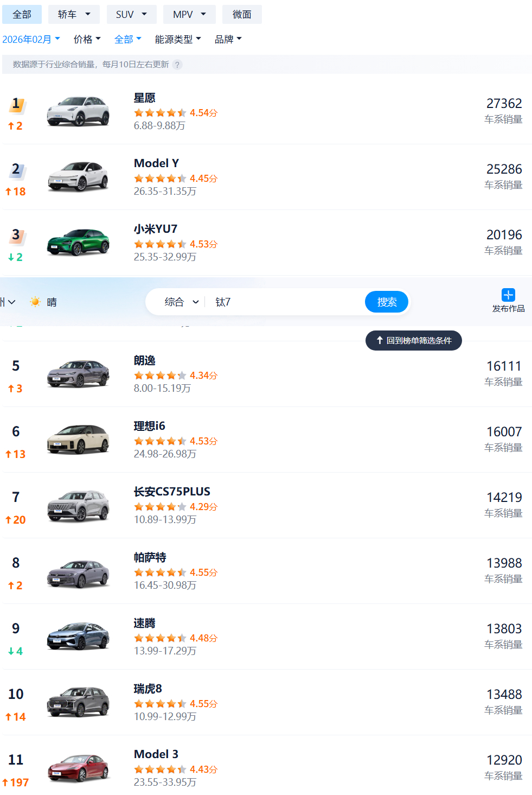Open the 2026年02月 month dropdown
Viewport: 532px width, 795px height.
click(31, 39)
